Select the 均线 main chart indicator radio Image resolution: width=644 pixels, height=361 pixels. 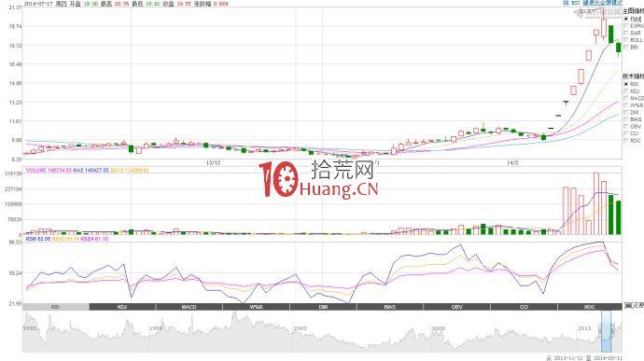click(626, 19)
